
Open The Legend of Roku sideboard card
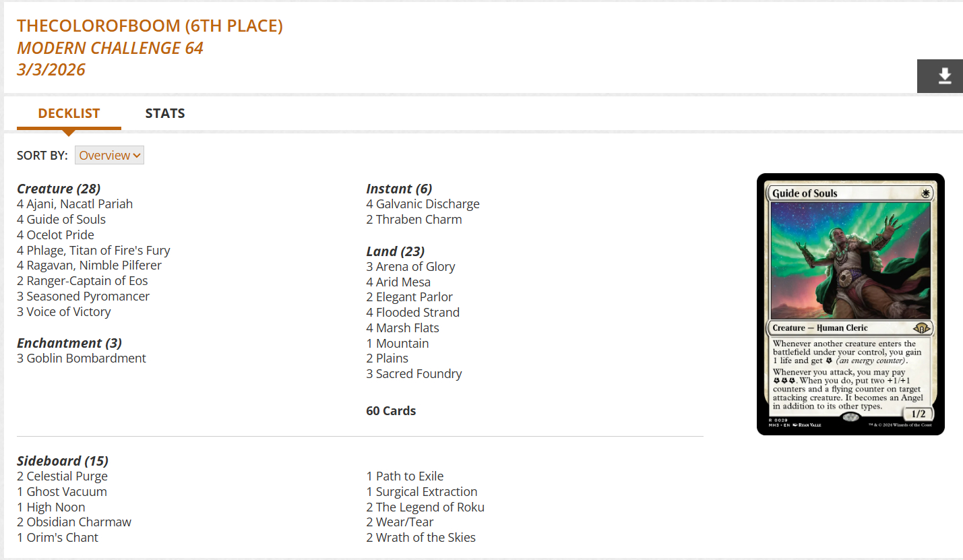430,507
